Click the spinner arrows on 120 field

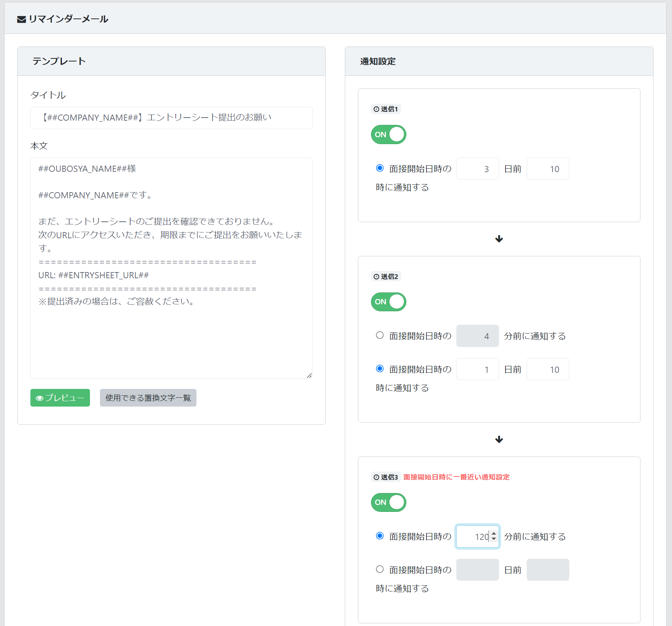pos(494,536)
